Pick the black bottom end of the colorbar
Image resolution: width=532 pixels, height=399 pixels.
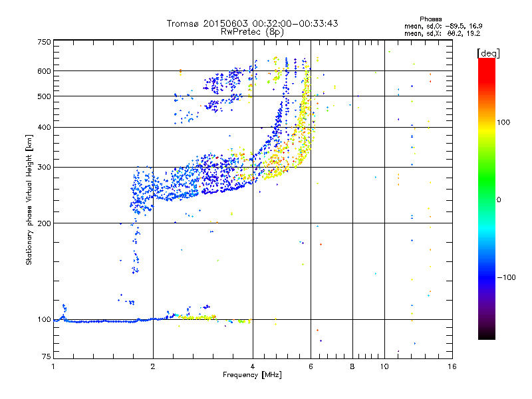coord(487,334)
